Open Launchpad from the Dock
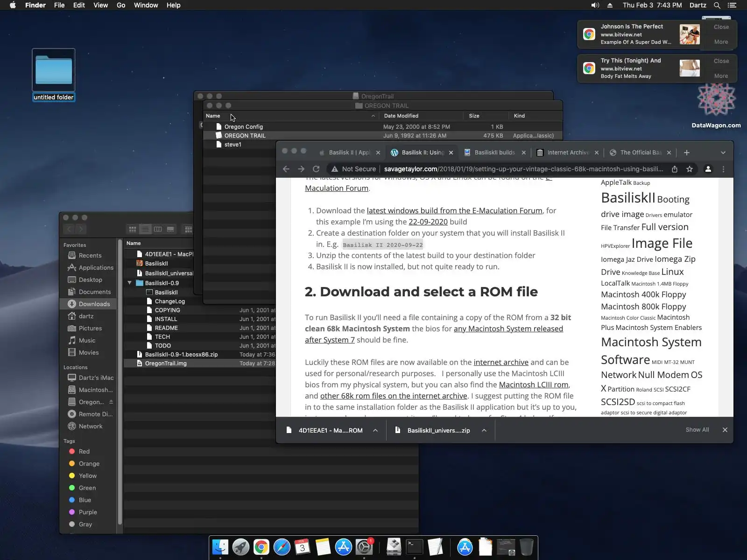This screenshot has width=747, height=560. coord(241,547)
